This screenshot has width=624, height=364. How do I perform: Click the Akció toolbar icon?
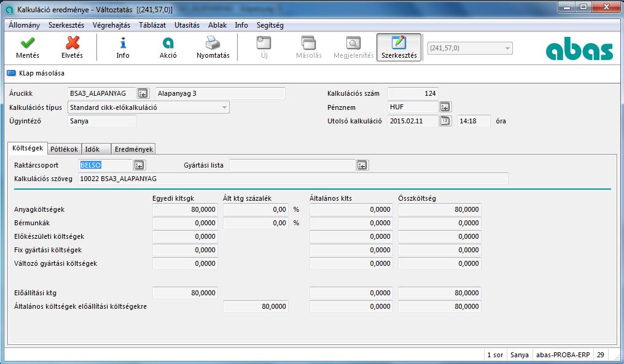(168, 42)
